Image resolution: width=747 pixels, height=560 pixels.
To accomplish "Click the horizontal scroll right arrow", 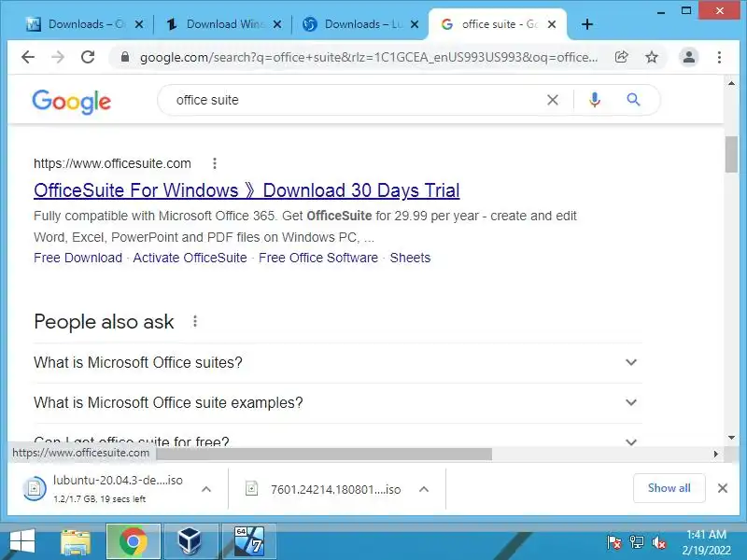I will tap(715, 455).
